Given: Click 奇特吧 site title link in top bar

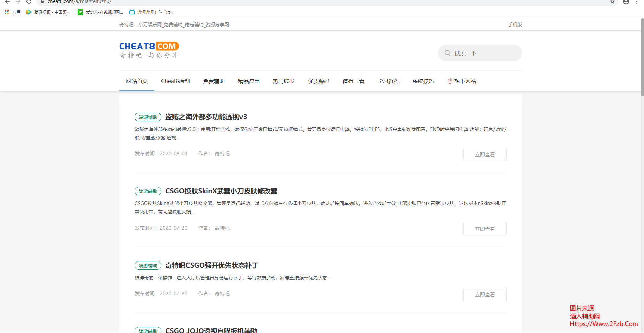Looking at the screenshot, I should [174, 25].
